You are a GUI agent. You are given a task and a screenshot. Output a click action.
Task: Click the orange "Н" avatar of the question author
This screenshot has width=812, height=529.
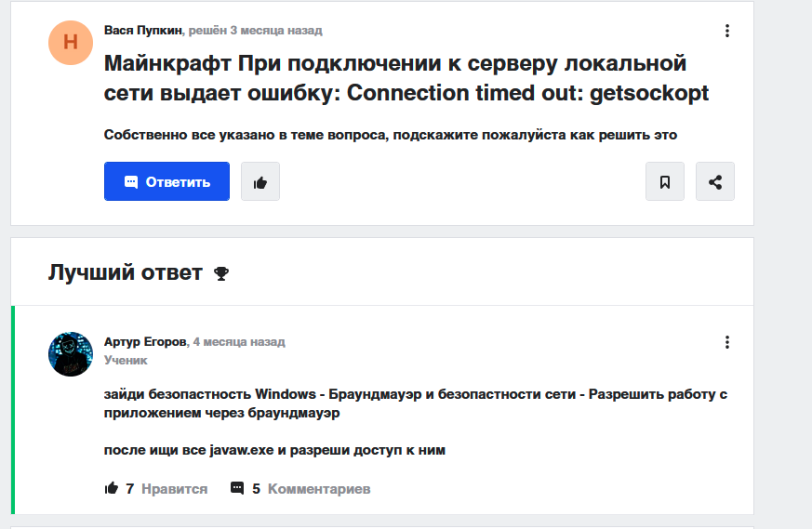click(x=71, y=42)
